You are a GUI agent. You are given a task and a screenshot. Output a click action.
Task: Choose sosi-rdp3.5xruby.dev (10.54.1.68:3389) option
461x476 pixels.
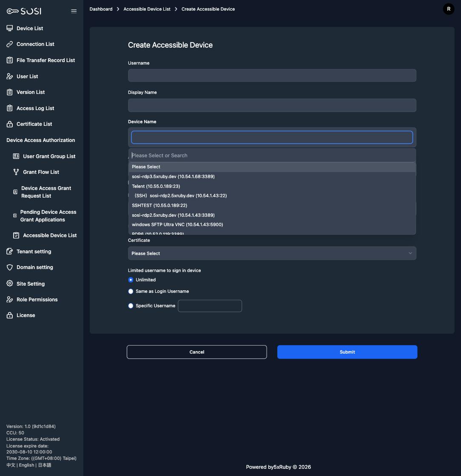[272, 176]
